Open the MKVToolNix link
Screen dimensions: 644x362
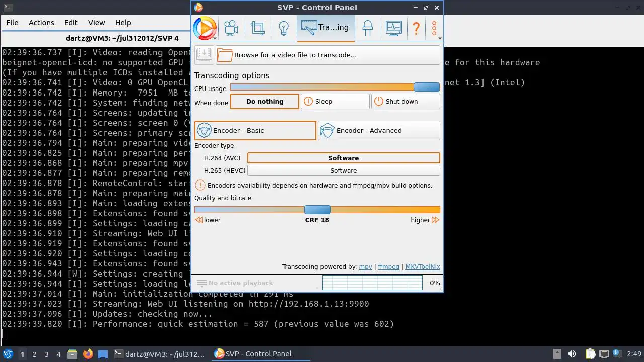click(423, 267)
